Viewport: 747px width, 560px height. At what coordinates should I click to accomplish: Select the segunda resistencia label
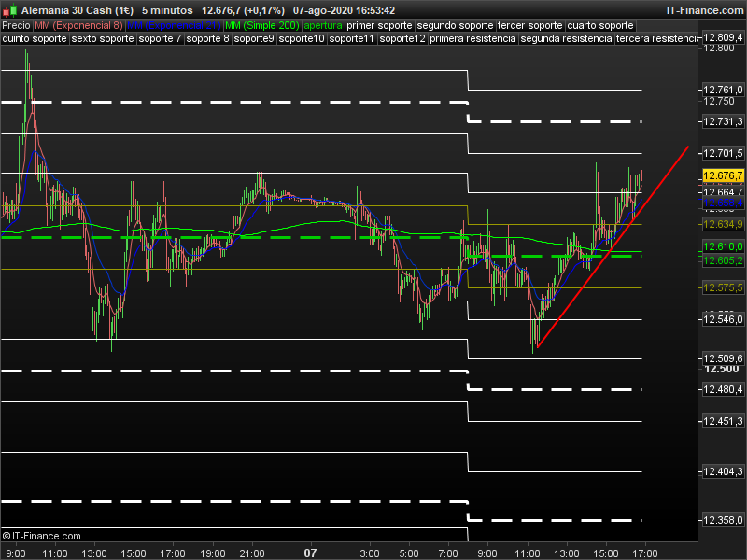[x=566, y=39]
